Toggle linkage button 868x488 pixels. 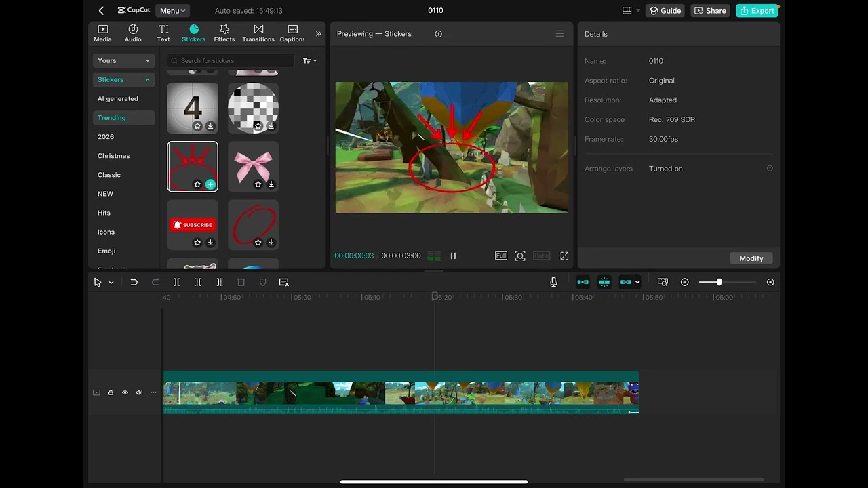625,283
